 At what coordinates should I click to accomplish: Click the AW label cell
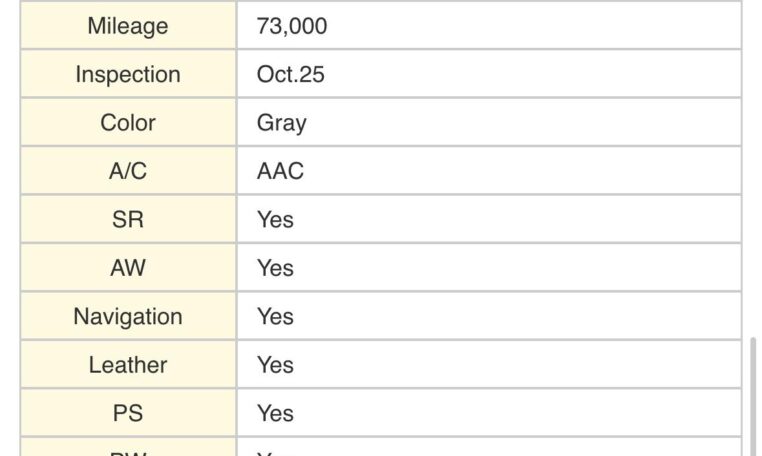click(128, 268)
